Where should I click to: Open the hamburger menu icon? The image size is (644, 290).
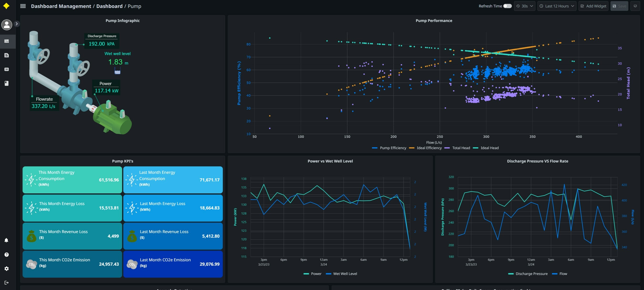[x=23, y=6]
